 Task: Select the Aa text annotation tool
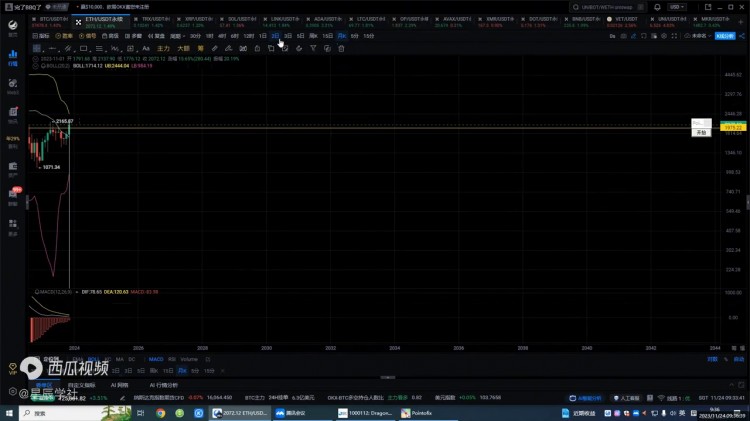click(x=146, y=48)
